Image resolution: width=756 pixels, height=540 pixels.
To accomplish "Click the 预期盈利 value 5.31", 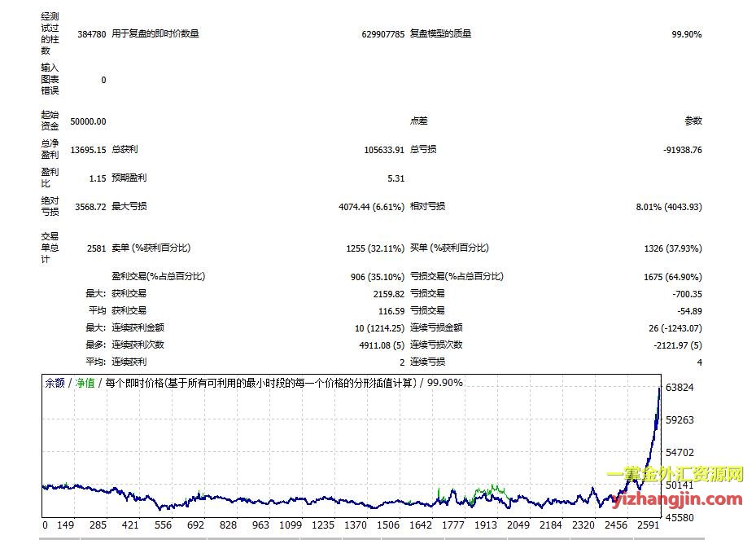I will tap(395, 178).
